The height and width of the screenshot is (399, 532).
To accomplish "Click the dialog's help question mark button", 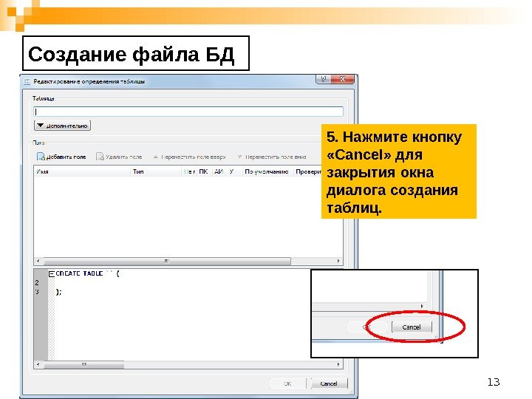I will point(324,79).
